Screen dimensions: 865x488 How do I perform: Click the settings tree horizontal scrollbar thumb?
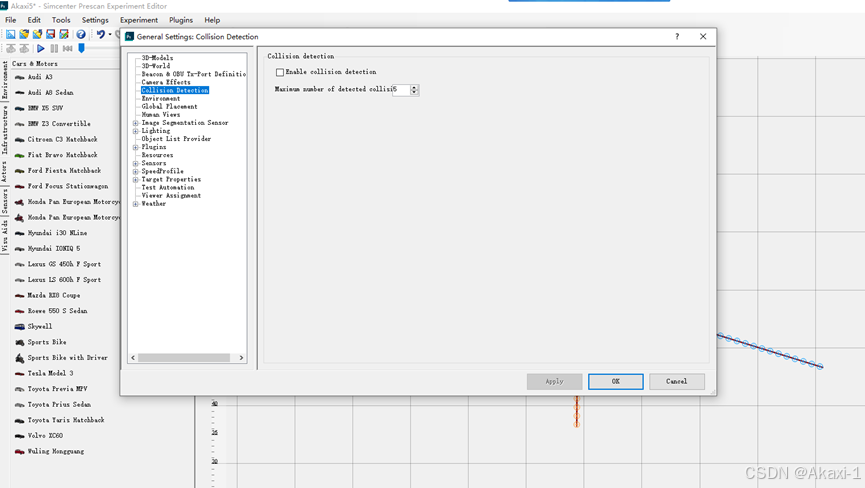[184, 358]
